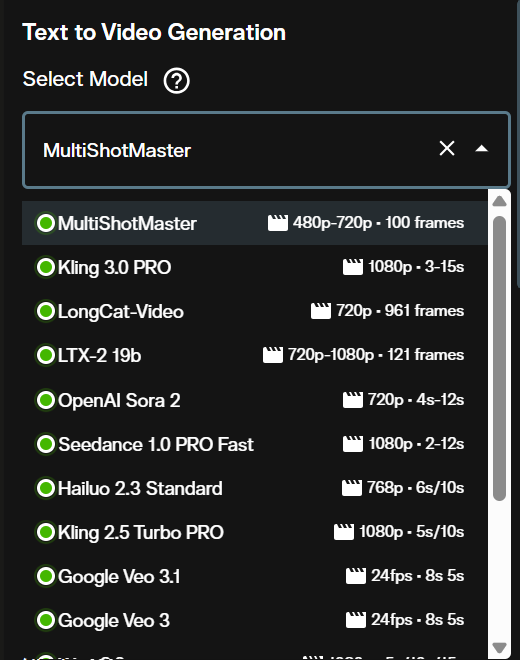The width and height of the screenshot is (520, 660).
Task: Click '480p-720p · 100 frames' spec text
Action: tap(379, 223)
